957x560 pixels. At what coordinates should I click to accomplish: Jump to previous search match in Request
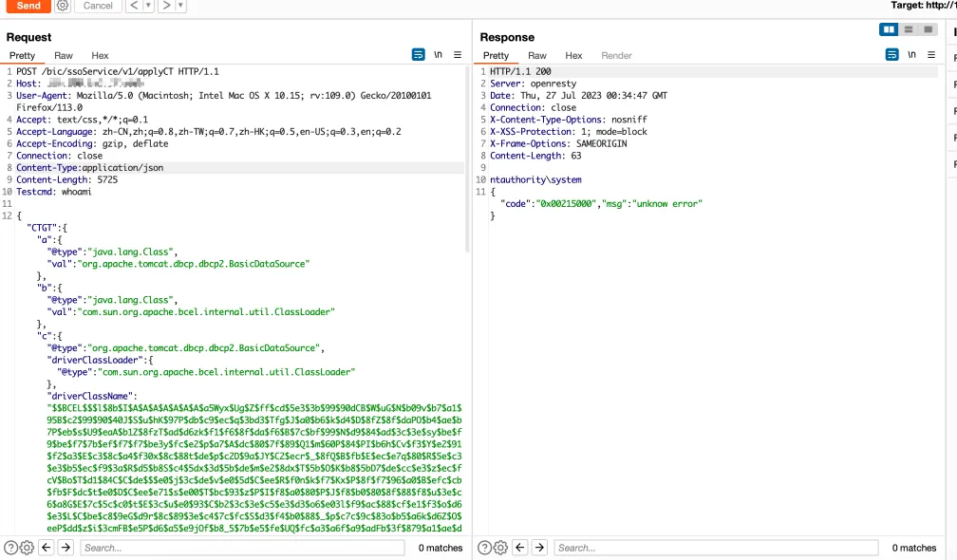47,548
